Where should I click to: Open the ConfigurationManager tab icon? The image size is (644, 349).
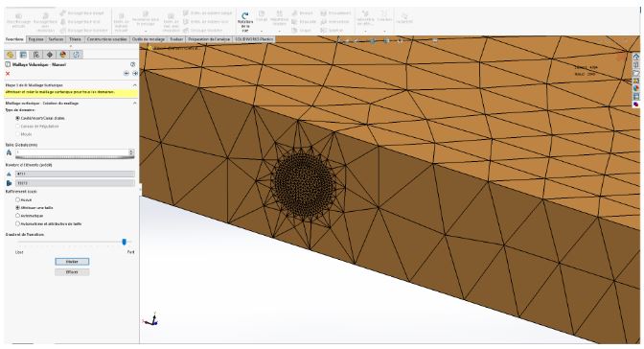(x=36, y=55)
